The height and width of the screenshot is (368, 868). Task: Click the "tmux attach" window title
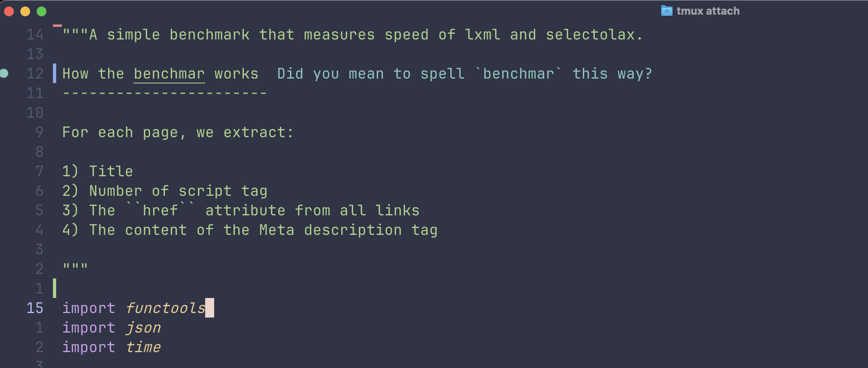click(x=708, y=11)
